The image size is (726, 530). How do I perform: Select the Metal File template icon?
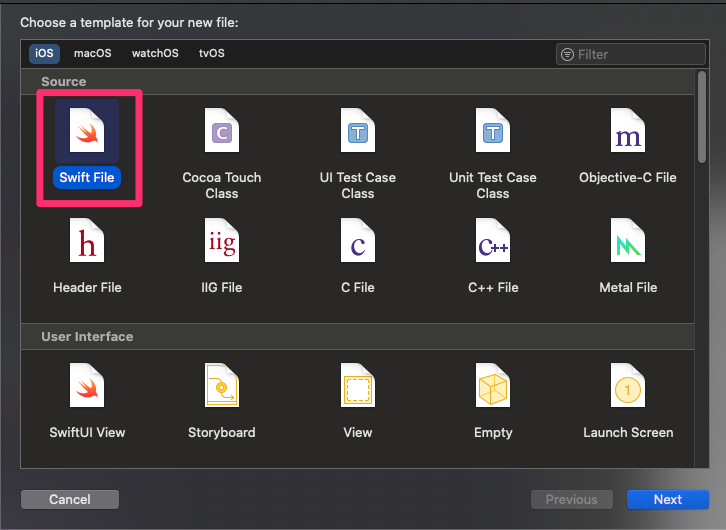[x=628, y=240]
